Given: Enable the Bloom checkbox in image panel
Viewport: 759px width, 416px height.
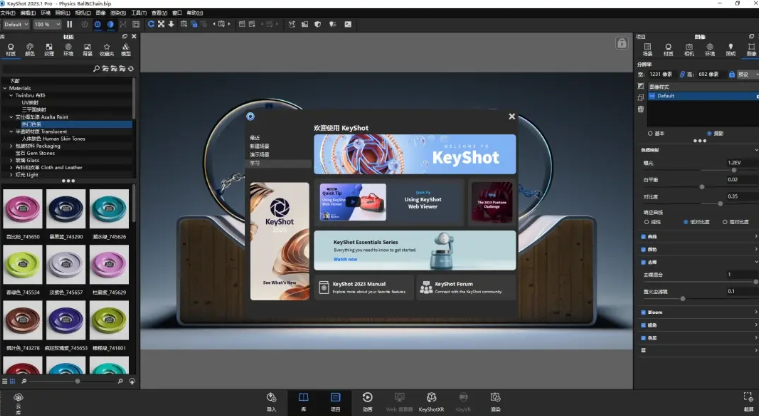Looking at the screenshot, I should click(642, 312).
